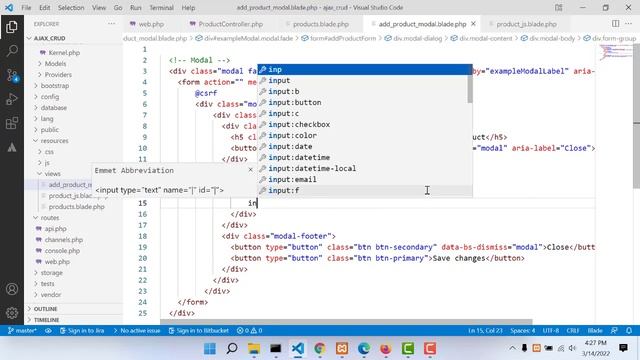Open Microsoft Edge from the taskbar
The image size is (640, 360).
364,349
